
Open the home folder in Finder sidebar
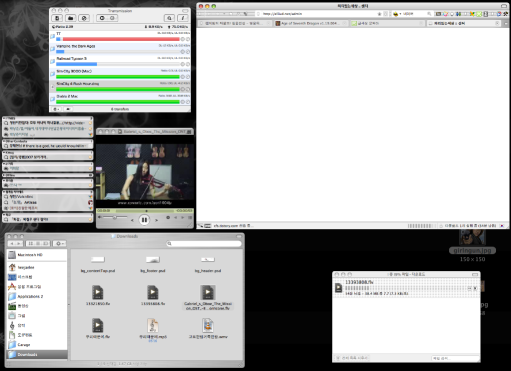[x=37, y=267]
